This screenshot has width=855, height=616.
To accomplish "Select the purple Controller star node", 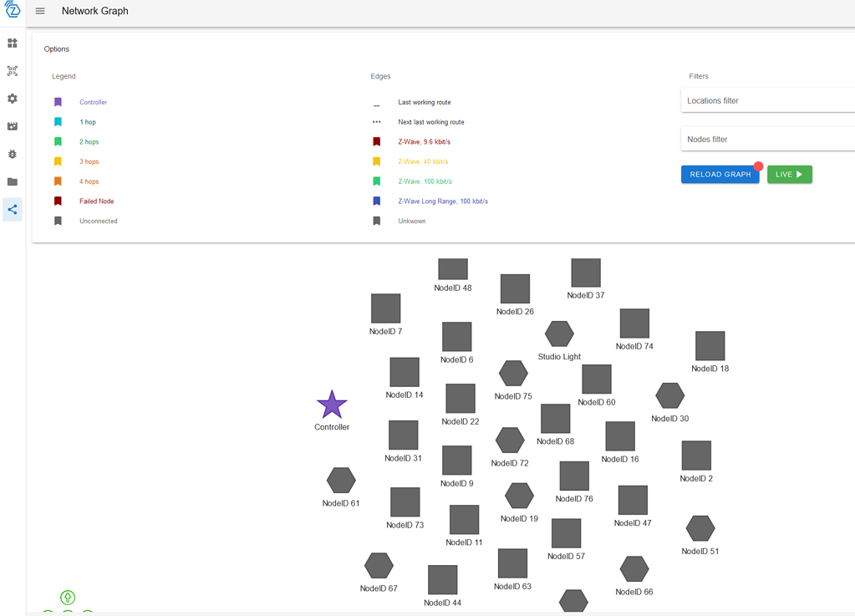I will tap(331, 405).
